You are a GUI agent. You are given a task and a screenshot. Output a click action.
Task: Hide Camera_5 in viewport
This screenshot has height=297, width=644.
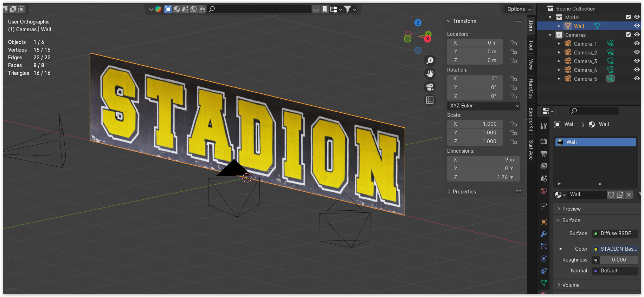(x=637, y=79)
